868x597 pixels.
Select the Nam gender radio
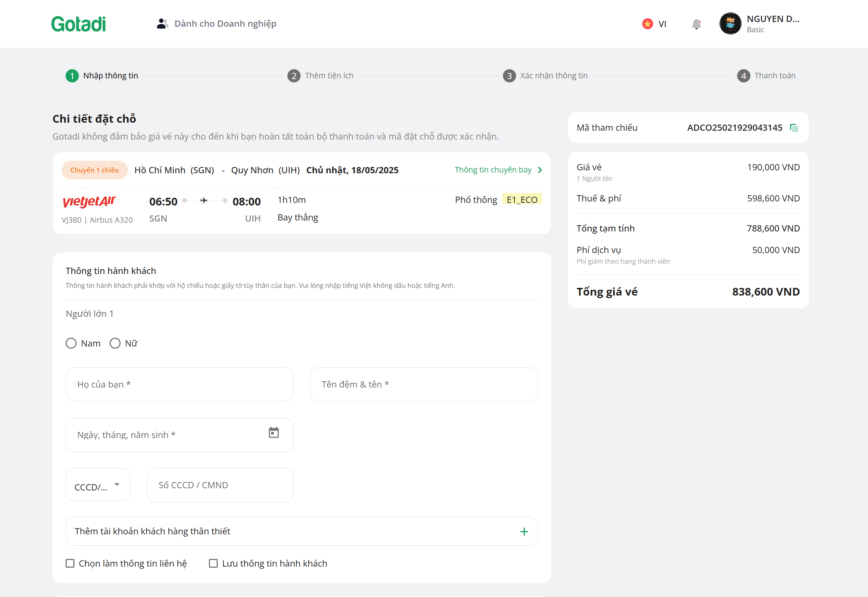click(x=71, y=344)
